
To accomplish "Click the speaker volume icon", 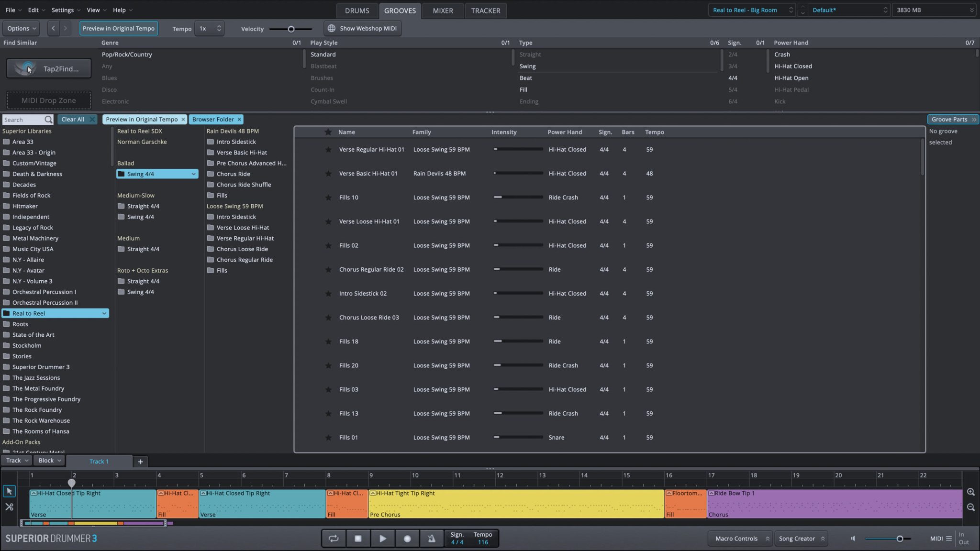I will coord(853,539).
